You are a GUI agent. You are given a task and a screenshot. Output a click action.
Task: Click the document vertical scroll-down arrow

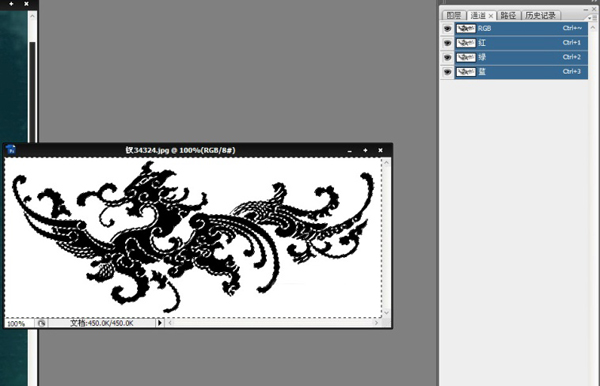[386, 313]
